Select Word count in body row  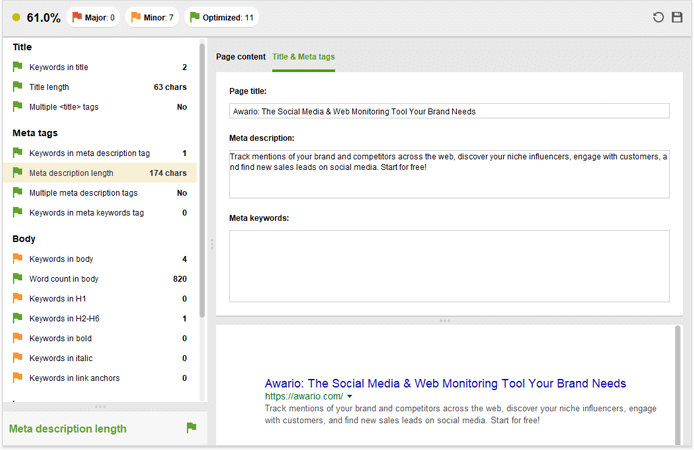click(x=100, y=279)
